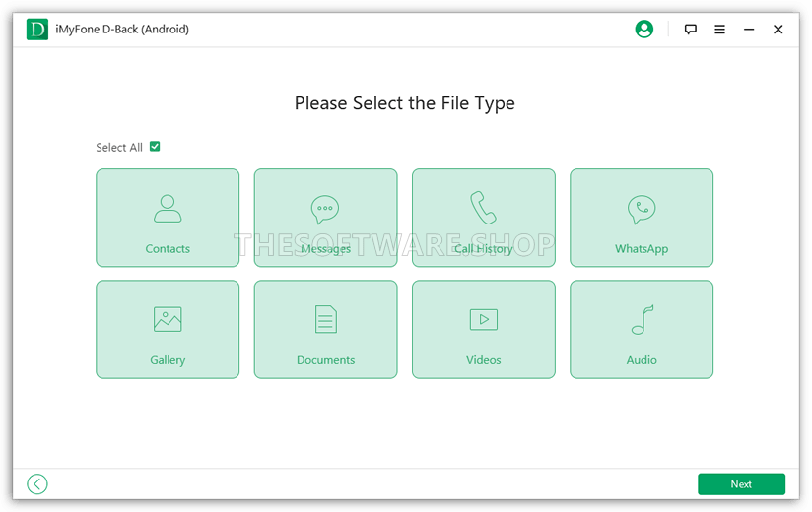Click the Contacts person icon
Screen dimensions: 812x512
168,208
